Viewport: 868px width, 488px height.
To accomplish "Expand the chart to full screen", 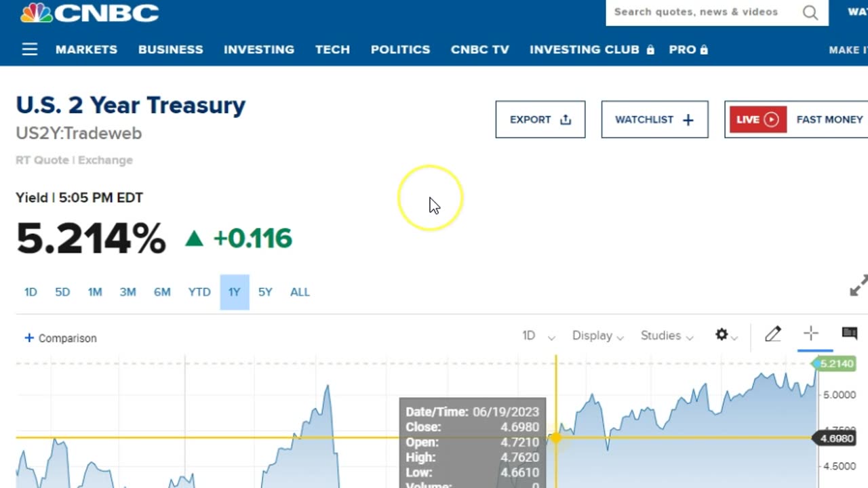I will (859, 285).
